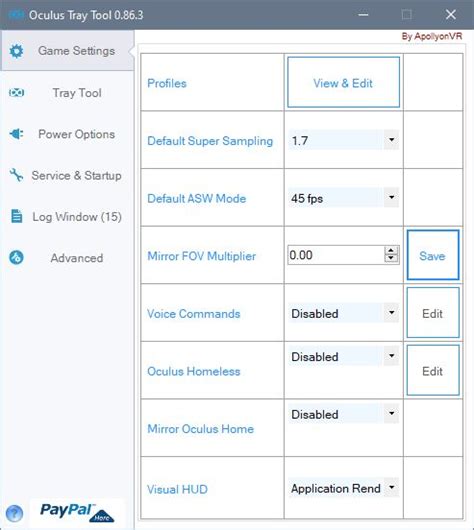Click the Log Window document icon
The height and width of the screenshot is (530, 474).
(x=17, y=216)
